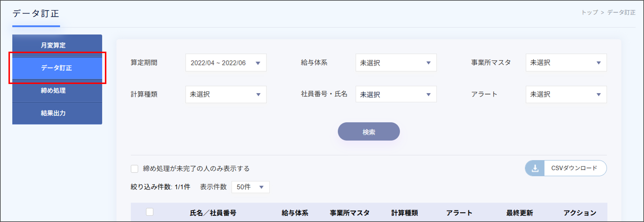
Task: Click the データ訂正 breadcrumb text
Action: pos(621,12)
